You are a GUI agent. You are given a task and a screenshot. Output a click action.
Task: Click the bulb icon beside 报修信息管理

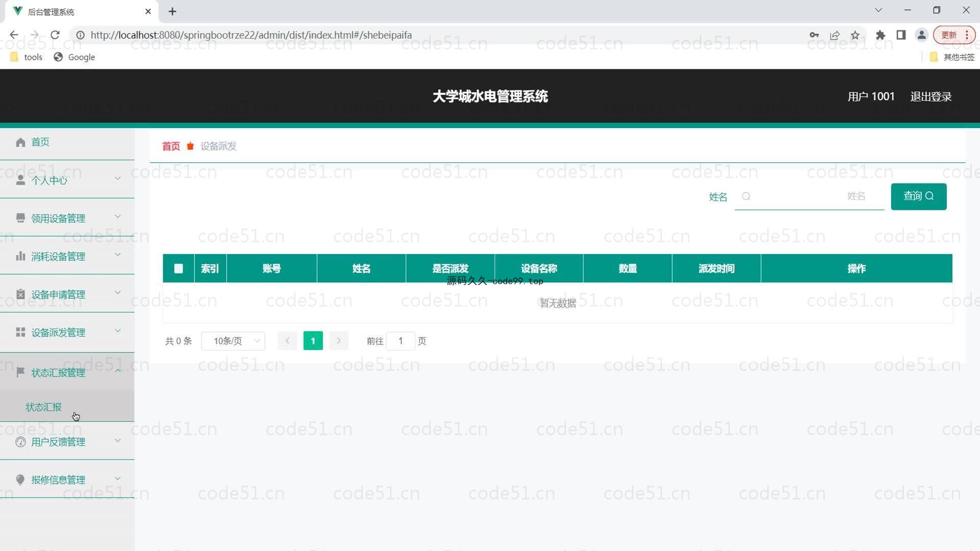pyautogui.click(x=20, y=480)
